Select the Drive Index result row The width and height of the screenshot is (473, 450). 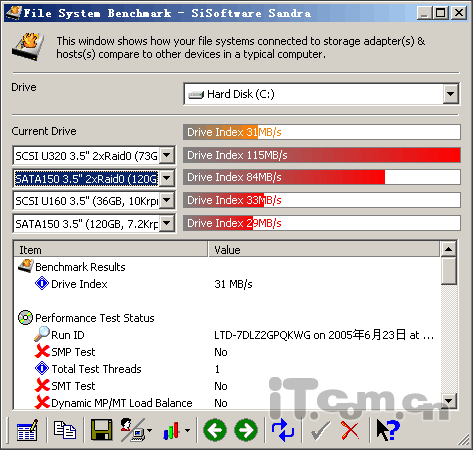[227, 284]
